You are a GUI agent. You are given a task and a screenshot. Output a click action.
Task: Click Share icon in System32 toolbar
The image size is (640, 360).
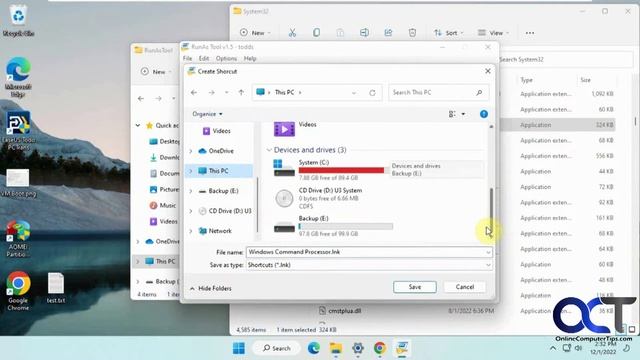388,33
